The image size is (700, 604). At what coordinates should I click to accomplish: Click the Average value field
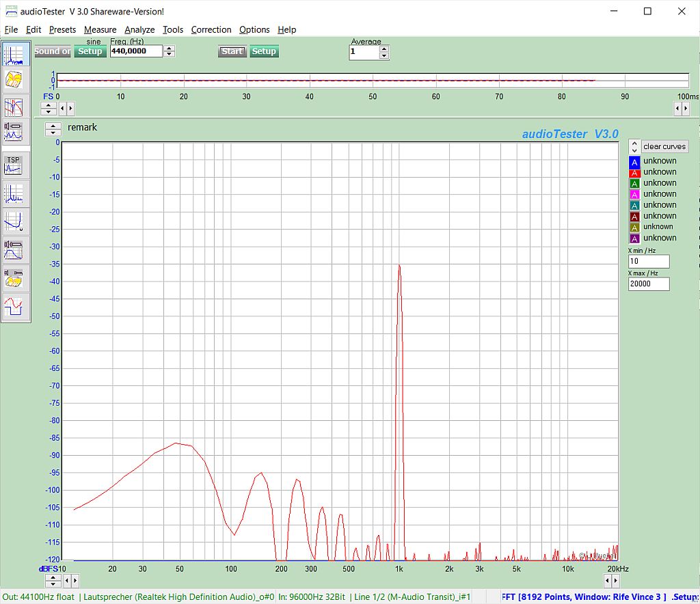tap(364, 52)
